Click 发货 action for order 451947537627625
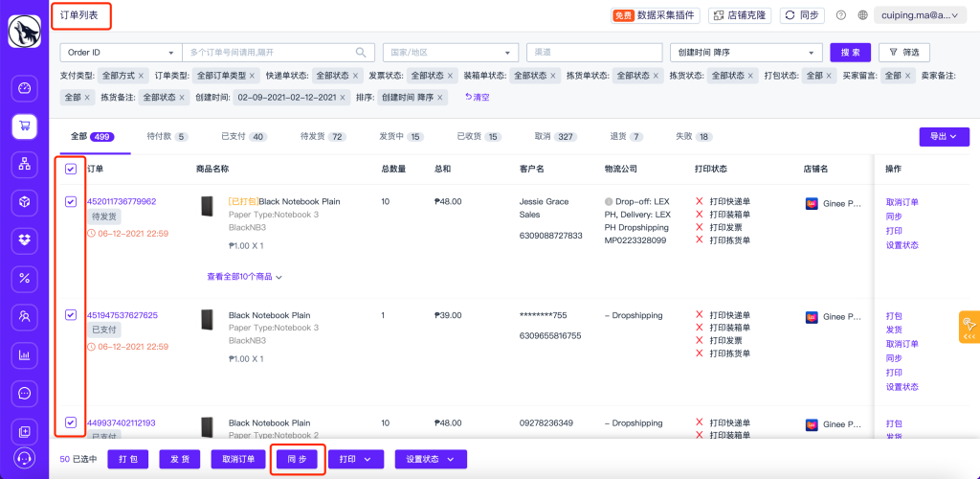The width and height of the screenshot is (980, 479). (894, 331)
